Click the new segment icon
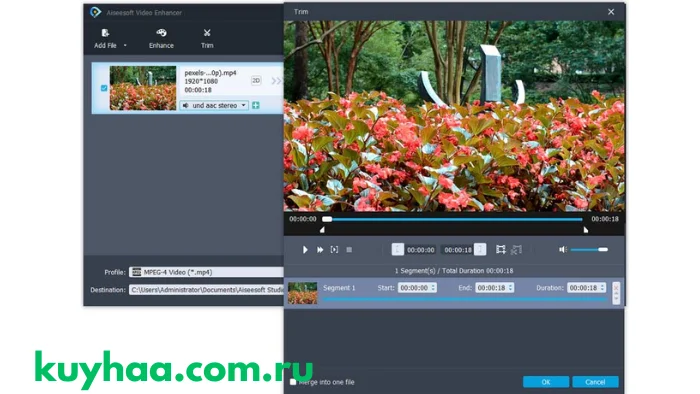This screenshot has height=394, width=700. 501,250
